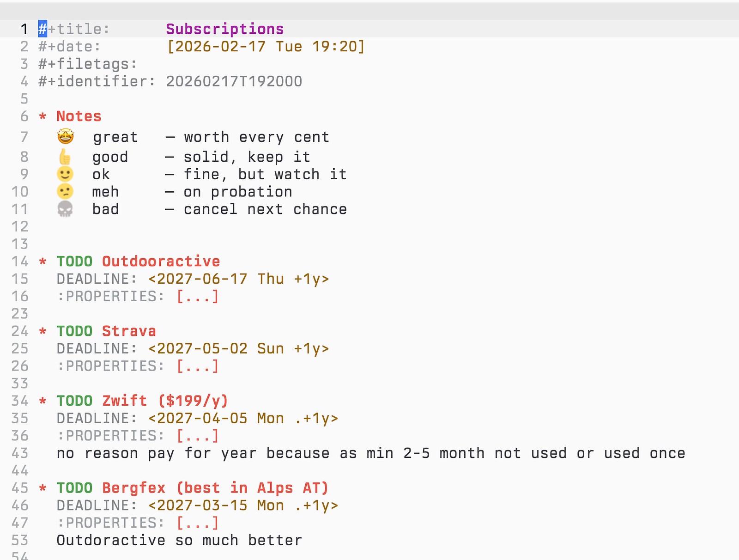This screenshot has width=739, height=560.
Task: Click the "Outdooractive" heading title
Action: 161,262
